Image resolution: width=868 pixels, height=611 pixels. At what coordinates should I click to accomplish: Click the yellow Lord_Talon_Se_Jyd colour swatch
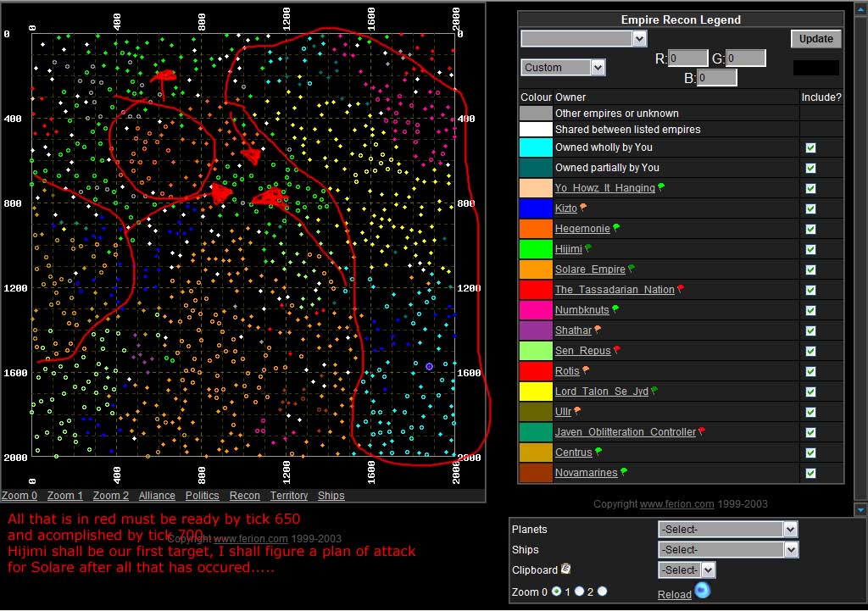pyautogui.click(x=536, y=392)
